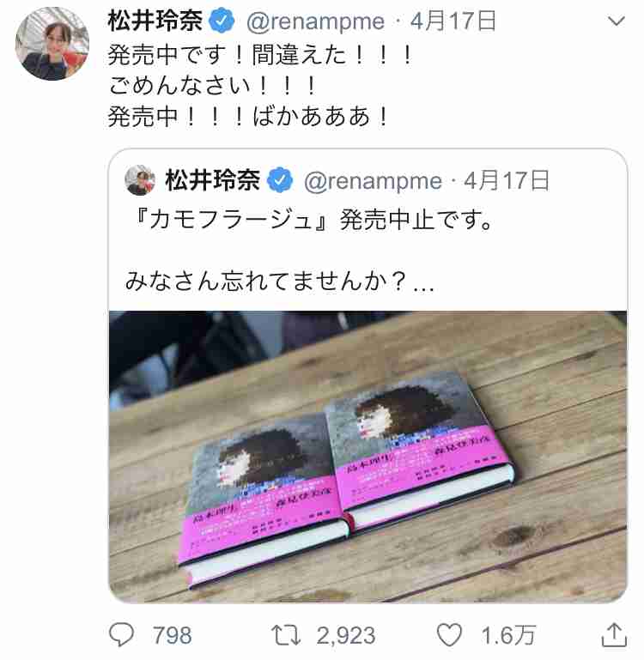Expand the truncated みなさん忘れてませんか line
644x660 pixels.
(x=279, y=281)
